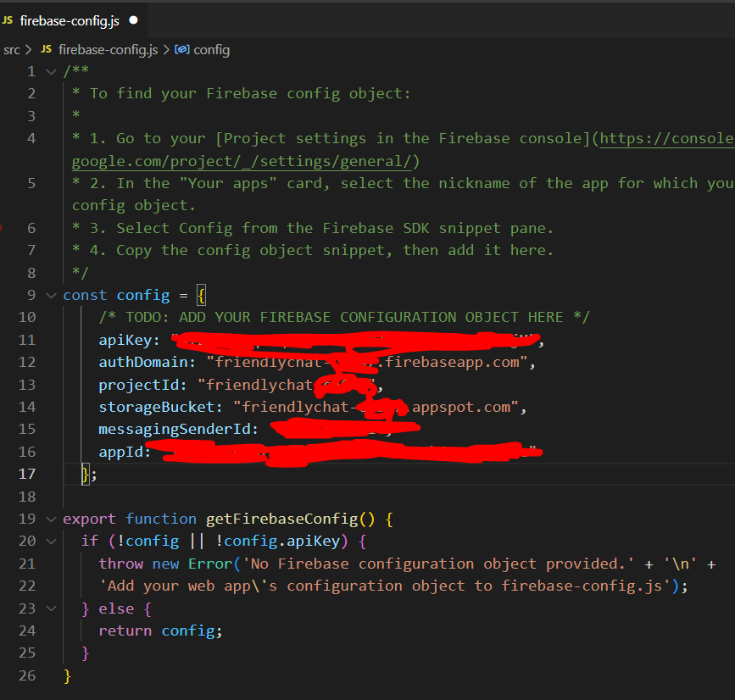Click line number 26 in the gutter

click(x=27, y=675)
